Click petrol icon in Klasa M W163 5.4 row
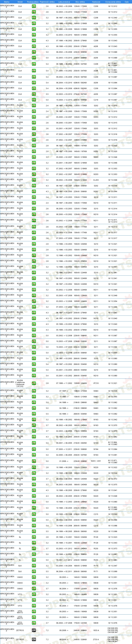Screen dimensions: 132x644 (34, 455)
